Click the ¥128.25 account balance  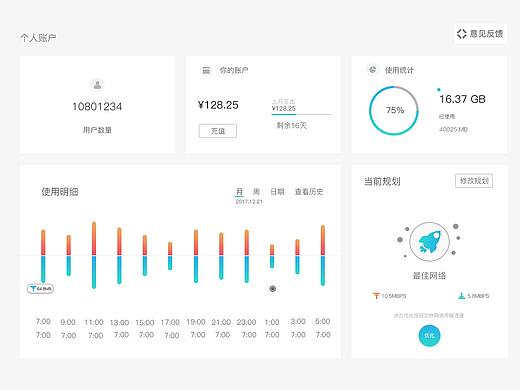218,105
